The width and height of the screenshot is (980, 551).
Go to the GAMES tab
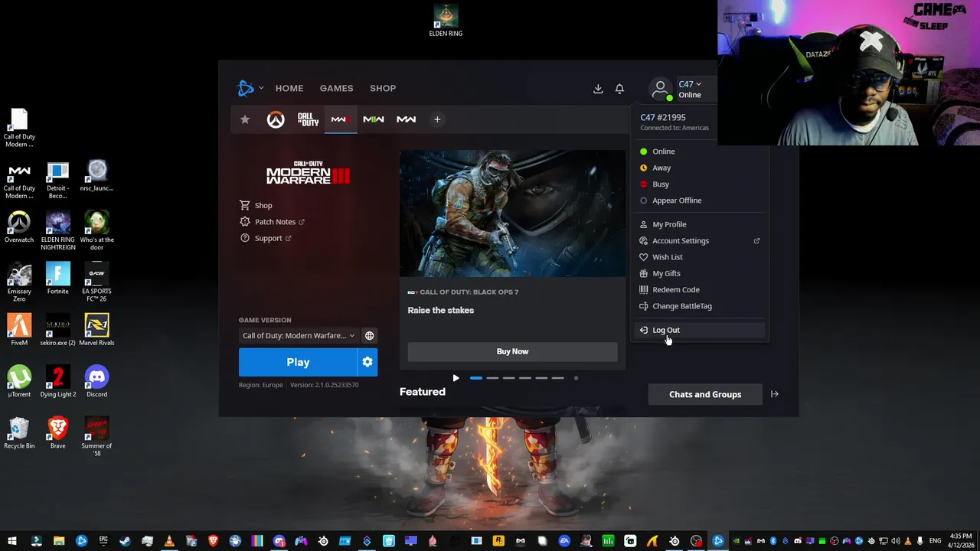click(x=336, y=89)
